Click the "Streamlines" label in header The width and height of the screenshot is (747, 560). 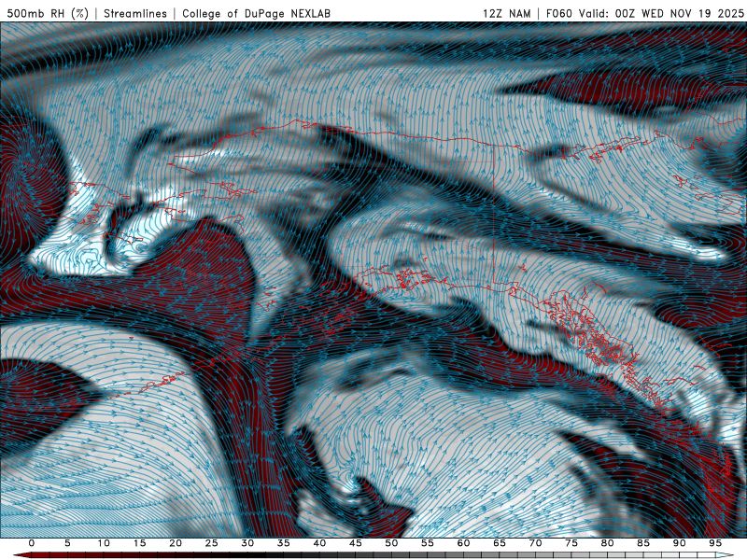pyautogui.click(x=135, y=13)
